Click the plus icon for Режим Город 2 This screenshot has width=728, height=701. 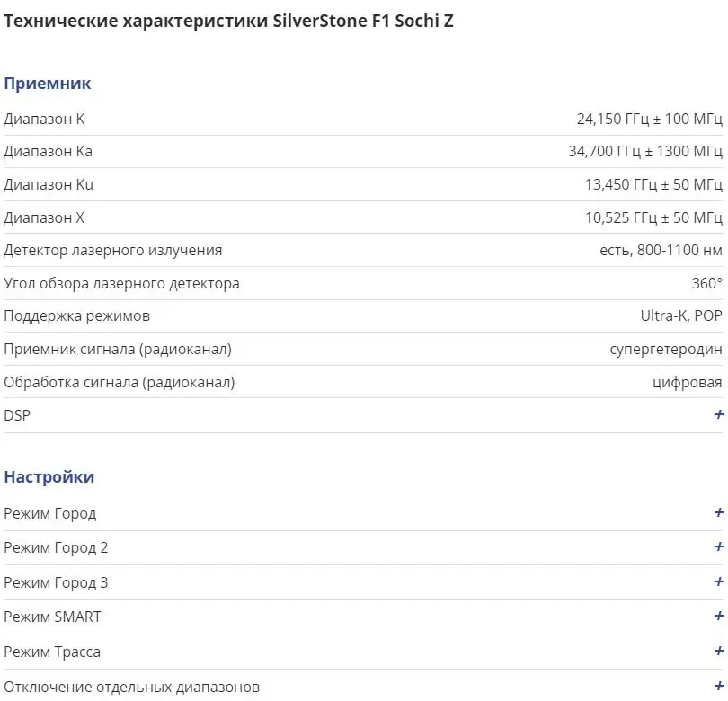point(719,546)
